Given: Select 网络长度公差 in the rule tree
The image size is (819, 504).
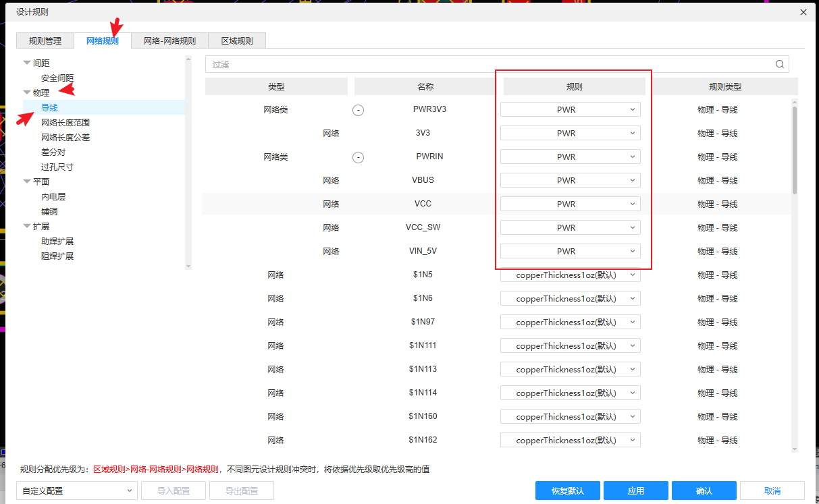Looking at the screenshot, I should [x=65, y=137].
